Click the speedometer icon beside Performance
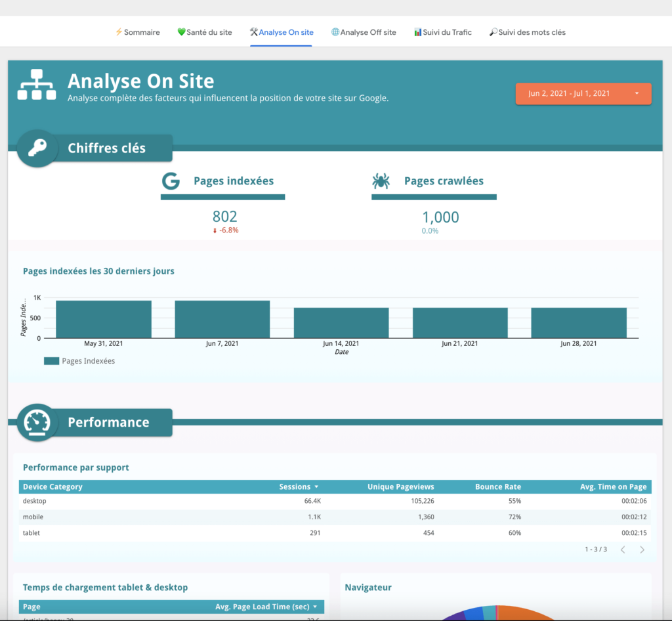 click(x=37, y=422)
